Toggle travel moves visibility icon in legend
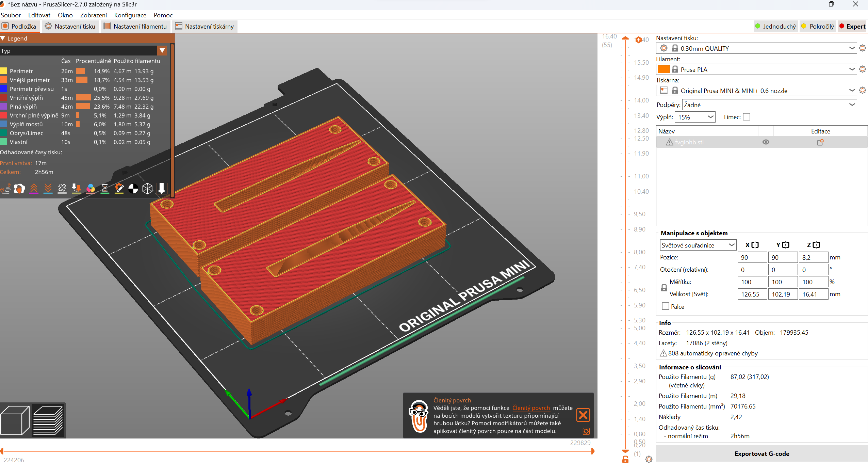Screen dimensions: 868x463 pos(5,188)
